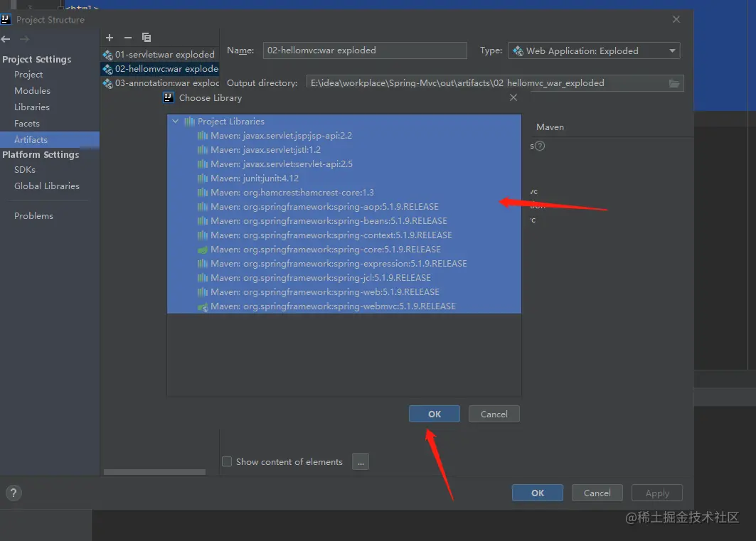756x541 pixels.
Task: Click the junit library icon
Action: [203, 178]
